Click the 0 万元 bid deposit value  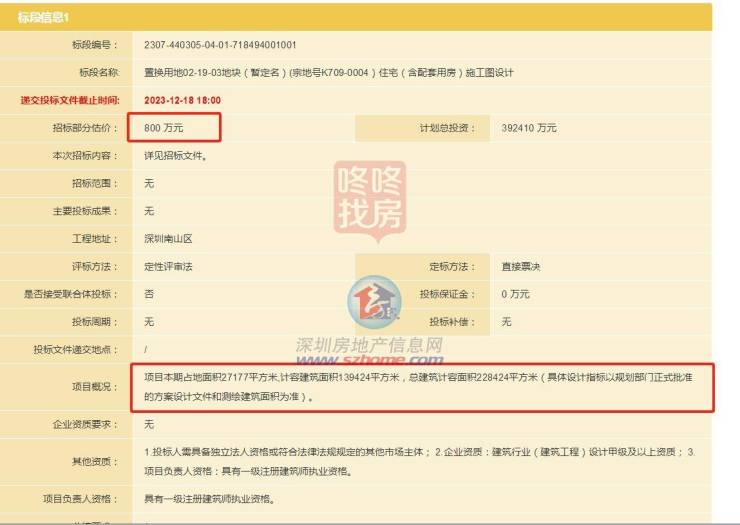point(515,294)
